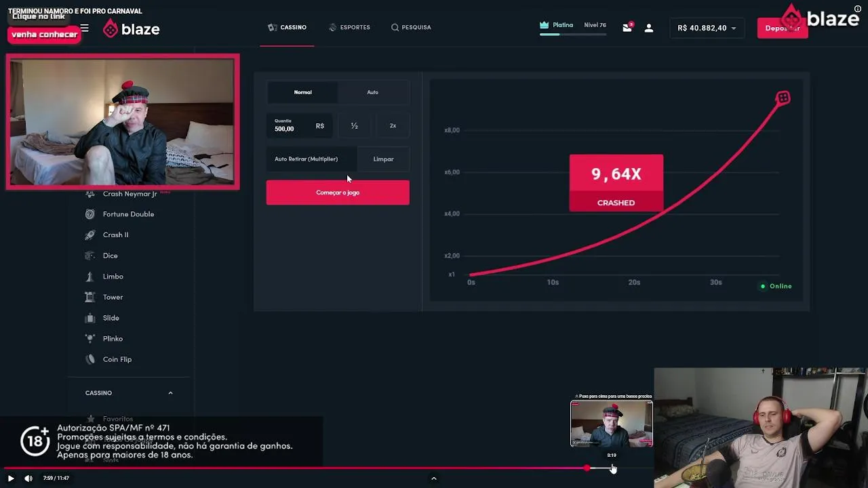
Task: Click the Online status indicator
Action: (x=776, y=286)
